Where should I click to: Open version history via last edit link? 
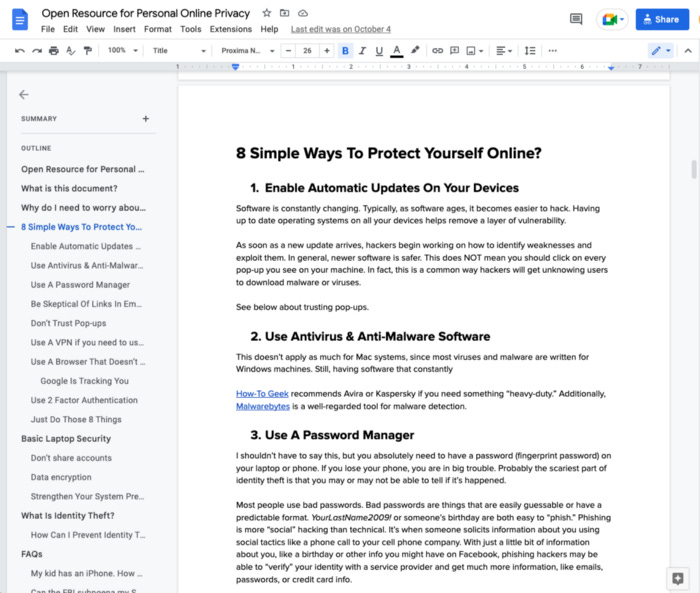tap(341, 29)
